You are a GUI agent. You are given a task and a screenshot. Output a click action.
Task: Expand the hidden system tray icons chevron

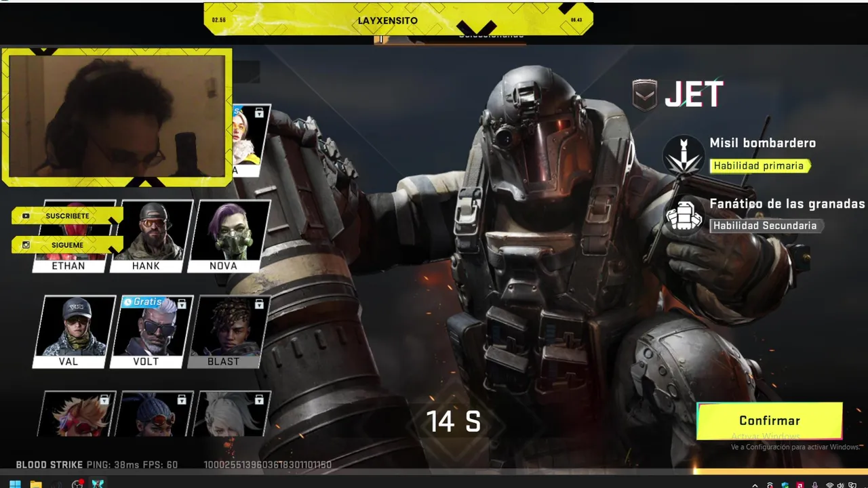755,485
